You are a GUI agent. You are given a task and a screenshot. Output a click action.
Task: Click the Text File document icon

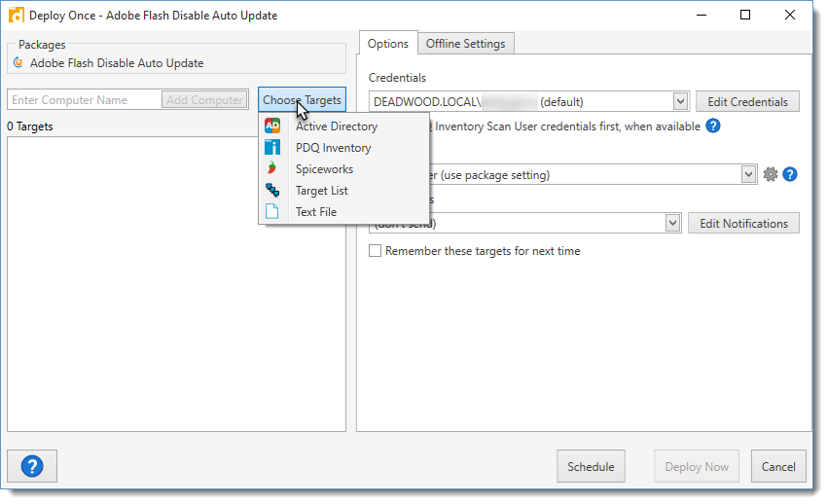[x=272, y=212]
